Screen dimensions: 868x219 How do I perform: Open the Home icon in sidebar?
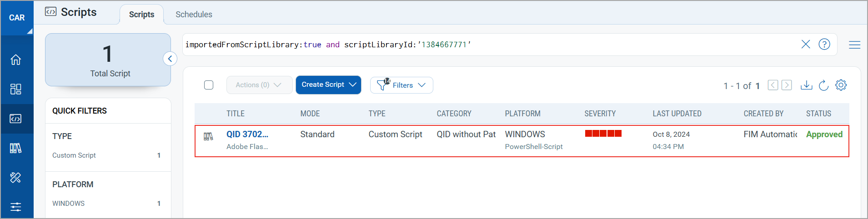point(16,60)
